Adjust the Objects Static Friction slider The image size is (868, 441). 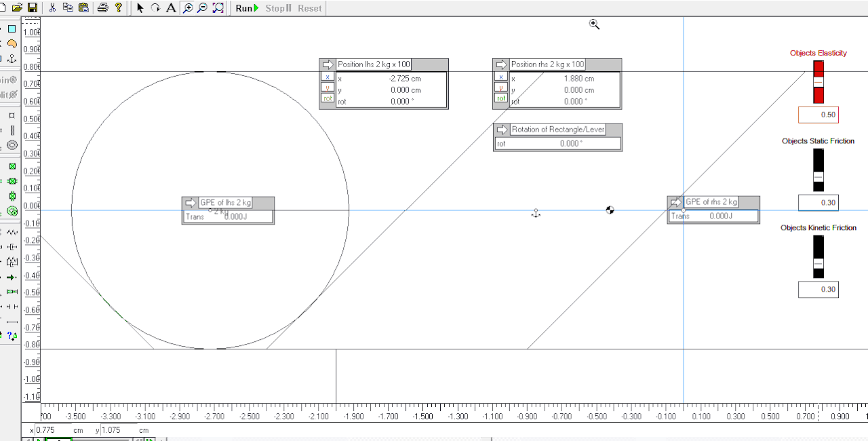point(818,170)
